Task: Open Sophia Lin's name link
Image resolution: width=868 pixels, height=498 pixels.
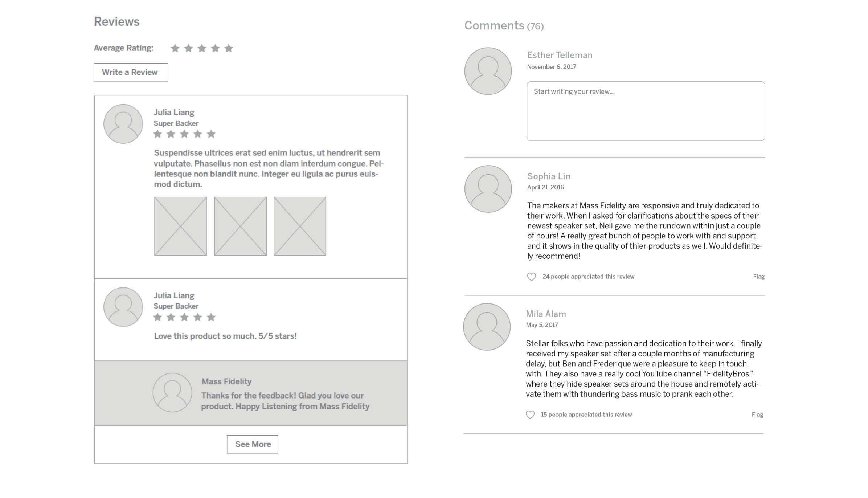Action: click(x=549, y=176)
